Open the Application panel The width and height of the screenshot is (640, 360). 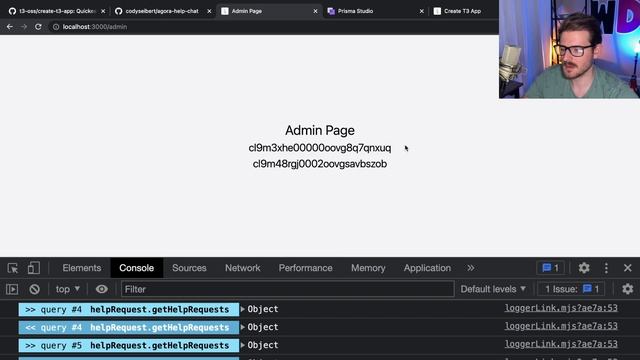coord(427,268)
